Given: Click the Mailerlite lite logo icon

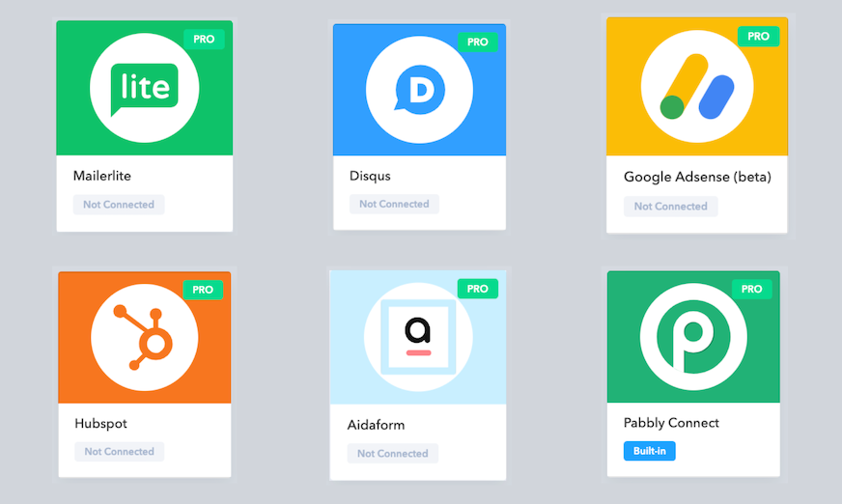Looking at the screenshot, I should 145,88.
